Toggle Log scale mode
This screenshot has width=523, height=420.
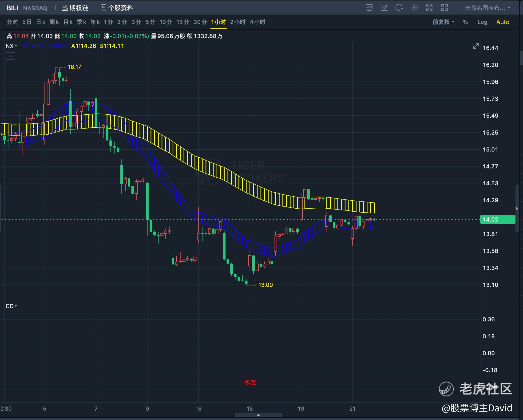click(482, 22)
